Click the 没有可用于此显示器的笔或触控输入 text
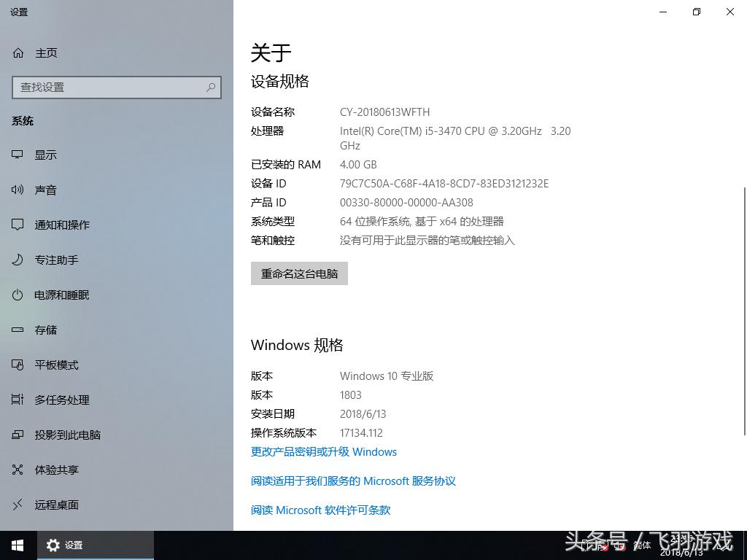This screenshot has width=747, height=560. click(427, 241)
